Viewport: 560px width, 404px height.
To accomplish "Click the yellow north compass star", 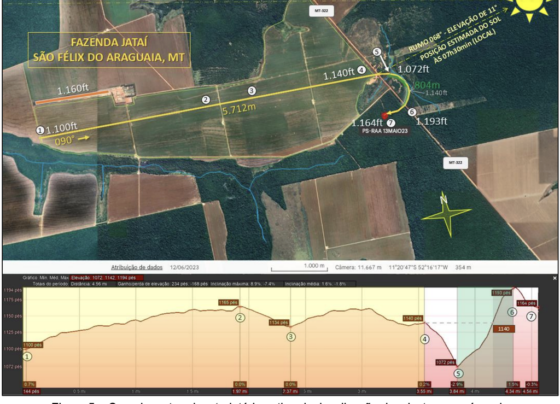I will [446, 214].
